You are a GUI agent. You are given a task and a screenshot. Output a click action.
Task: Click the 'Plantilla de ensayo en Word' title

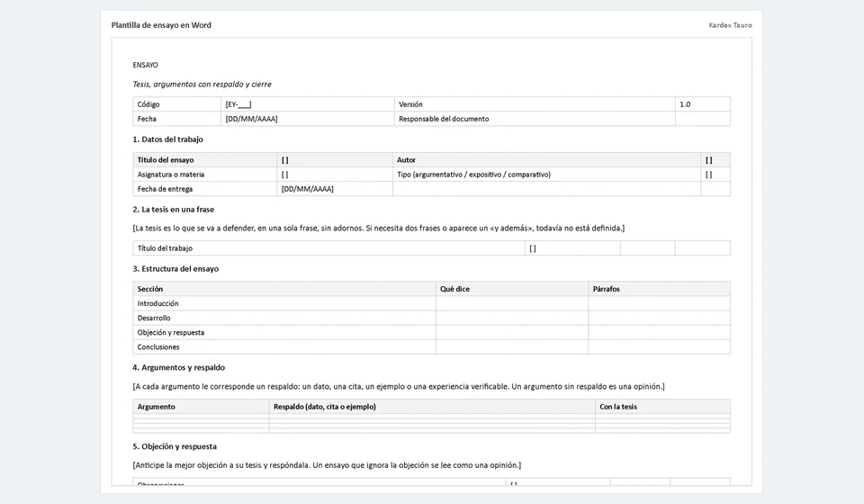(x=161, y=25)
